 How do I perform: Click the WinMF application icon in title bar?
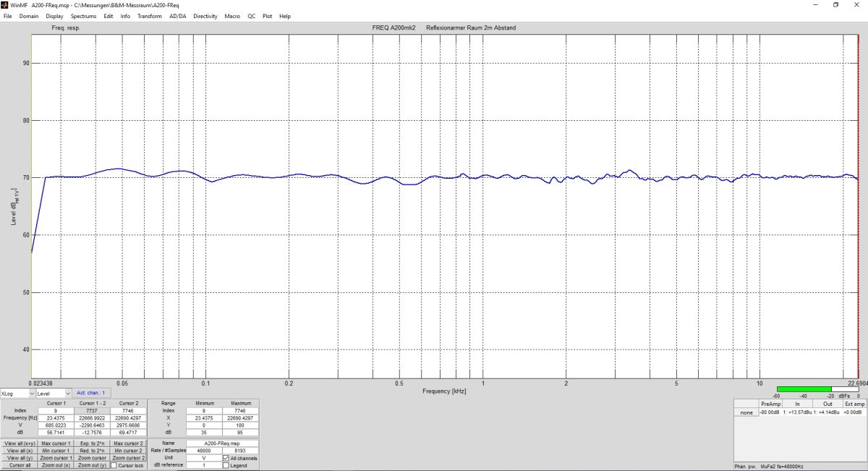[5, 4]
